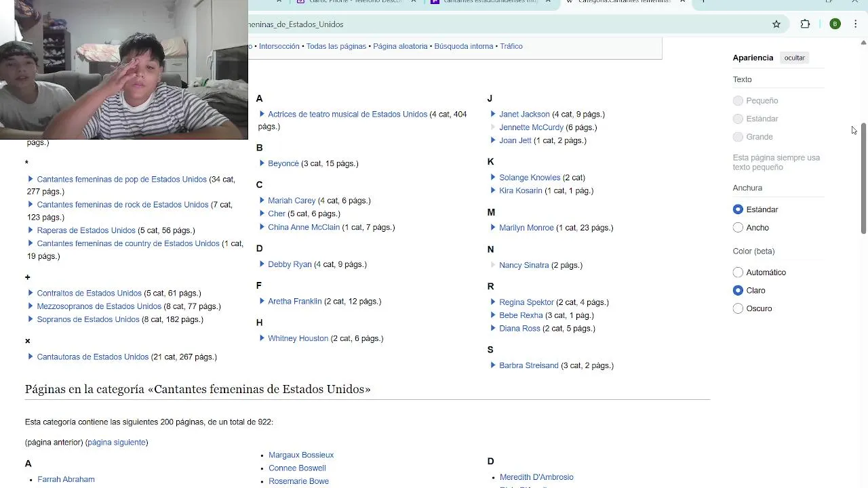The image size is (868, 488).
Task: Expand the Beyoncé subcategory arrow
Action: point(262,163)
